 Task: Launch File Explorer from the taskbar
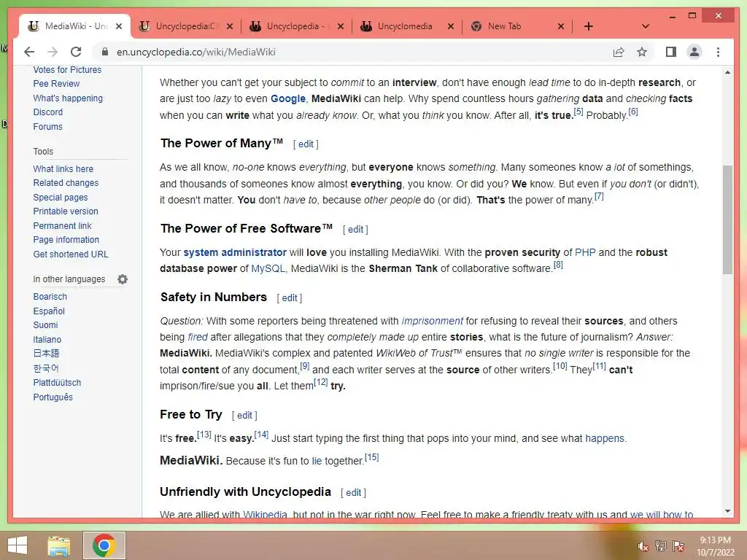click(58, 545)
